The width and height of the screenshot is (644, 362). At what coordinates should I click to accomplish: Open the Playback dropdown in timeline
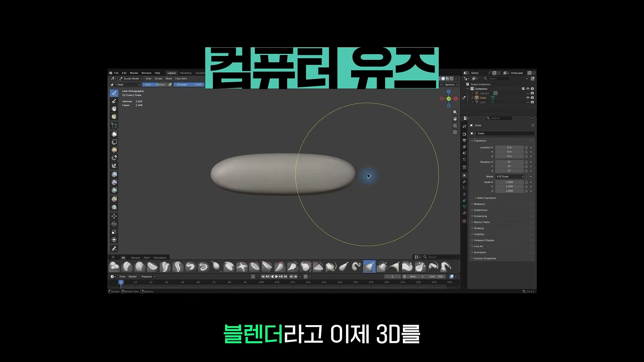click(148, 277)
